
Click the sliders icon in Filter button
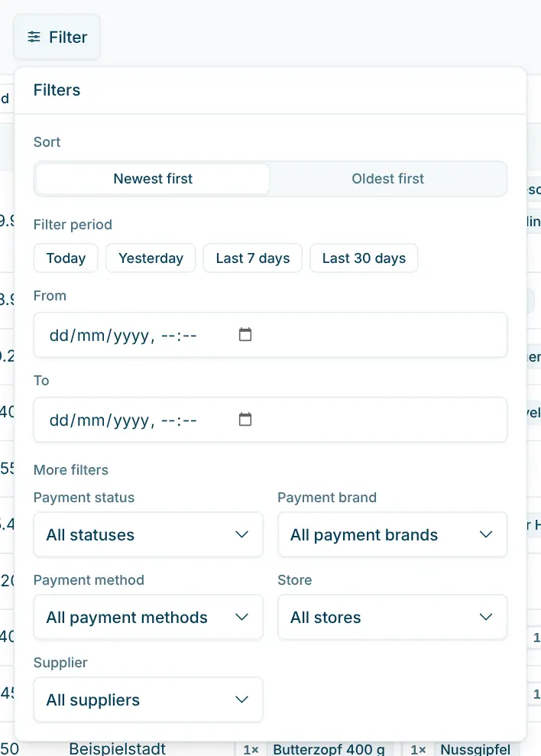tap(34, 37)
